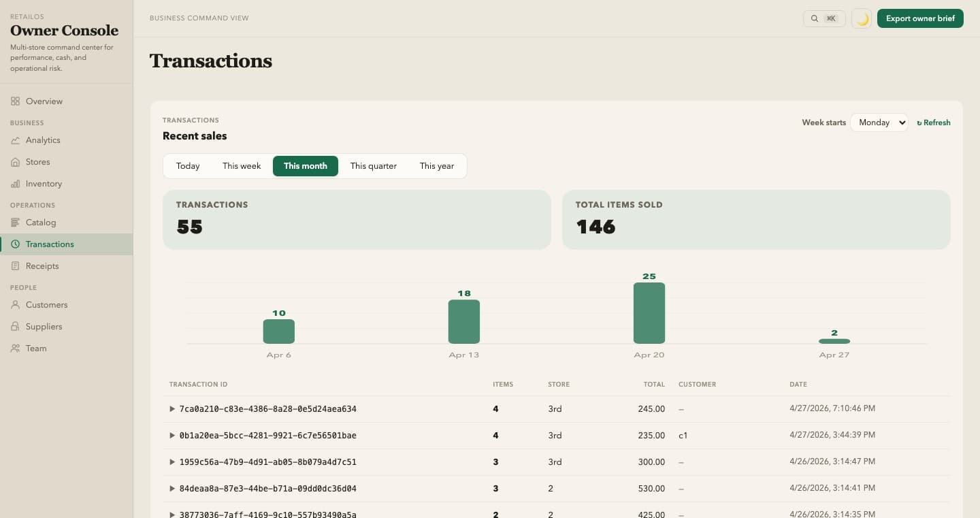Click the 530.00 total value
The image size is (980, 518).
pyautogui.click(x=652, y=489)
